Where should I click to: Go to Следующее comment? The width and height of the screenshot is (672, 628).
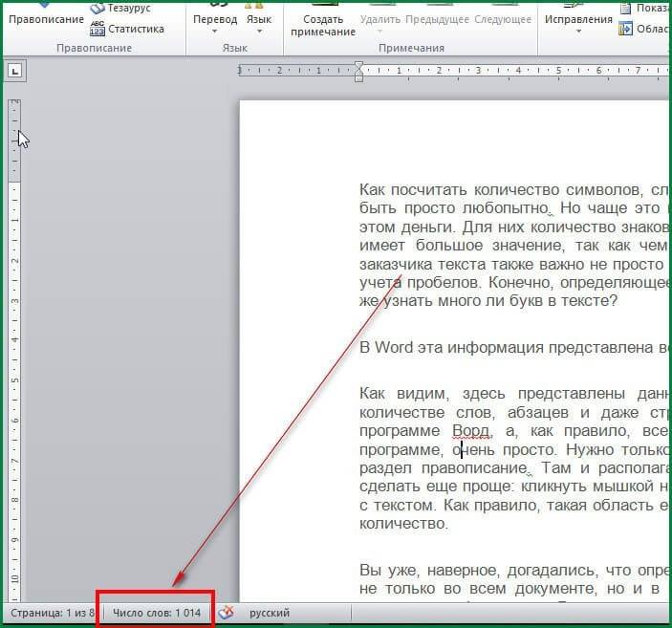[502, 19]
